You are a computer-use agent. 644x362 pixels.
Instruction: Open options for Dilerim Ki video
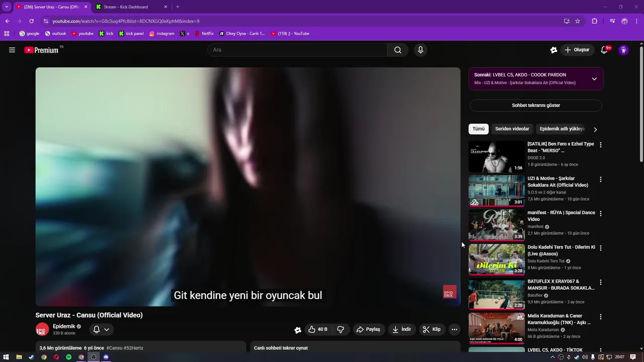point(600,248)
